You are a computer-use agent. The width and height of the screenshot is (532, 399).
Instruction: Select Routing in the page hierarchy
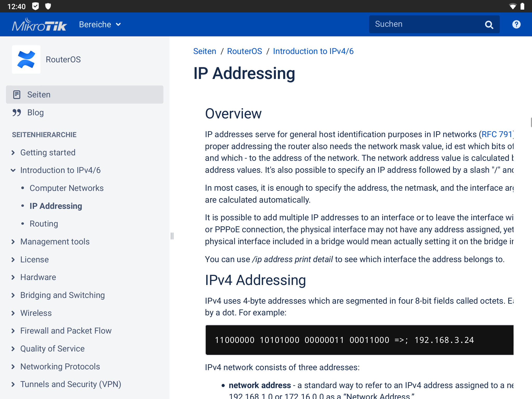tap(44, 224)
